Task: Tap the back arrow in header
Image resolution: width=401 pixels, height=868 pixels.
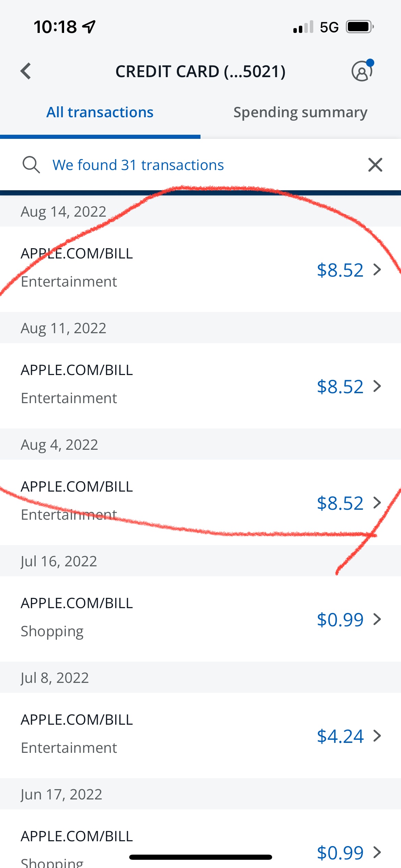Action: point(26,71)
